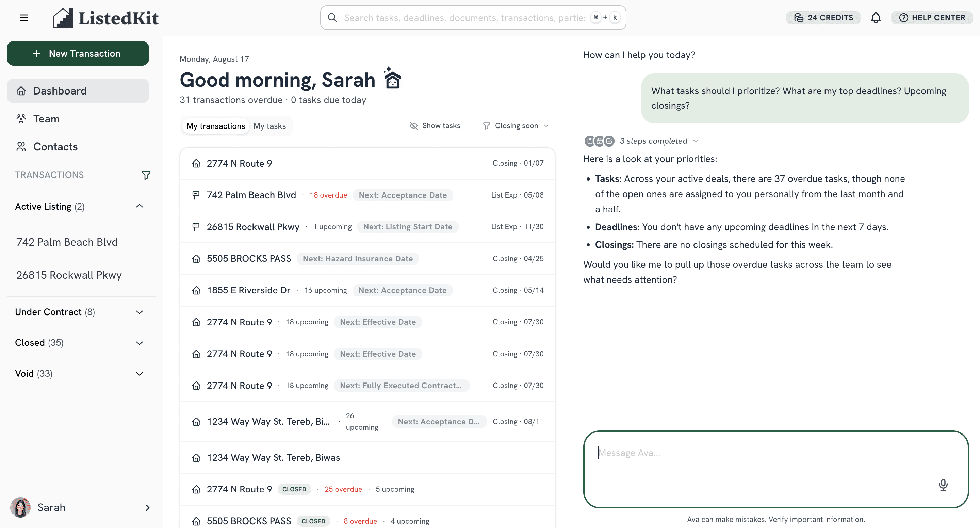Image resolution: width=980 pixels, height=528 pixels.
Task: Click the Contacts icon in the sidebar
Action: point(21,147)
